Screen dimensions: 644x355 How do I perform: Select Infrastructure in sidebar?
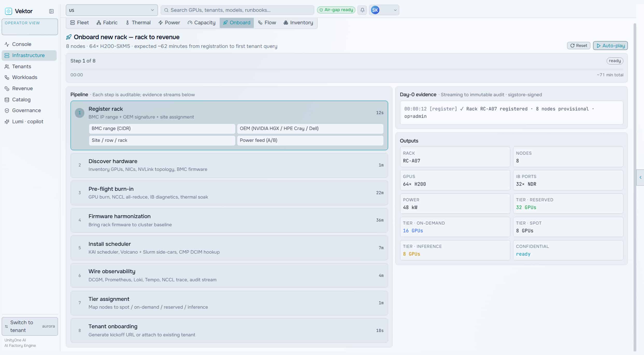[29, 55]
